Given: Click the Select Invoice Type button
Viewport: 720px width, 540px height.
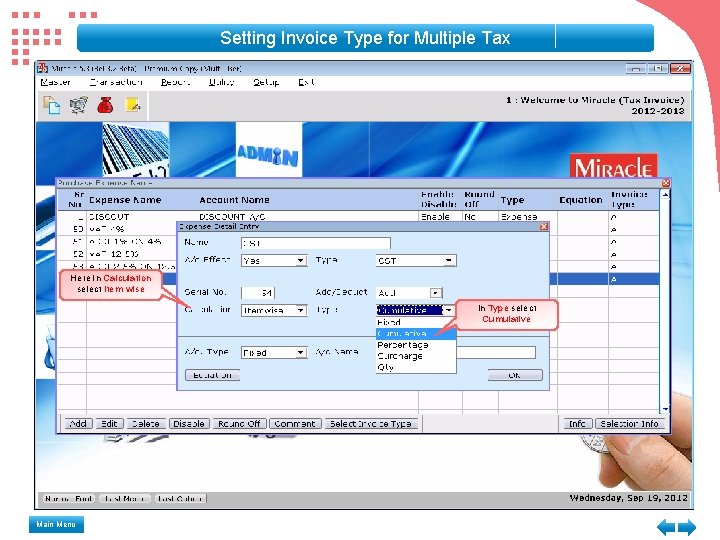Looking at the screenshot, I should (371, 424).
